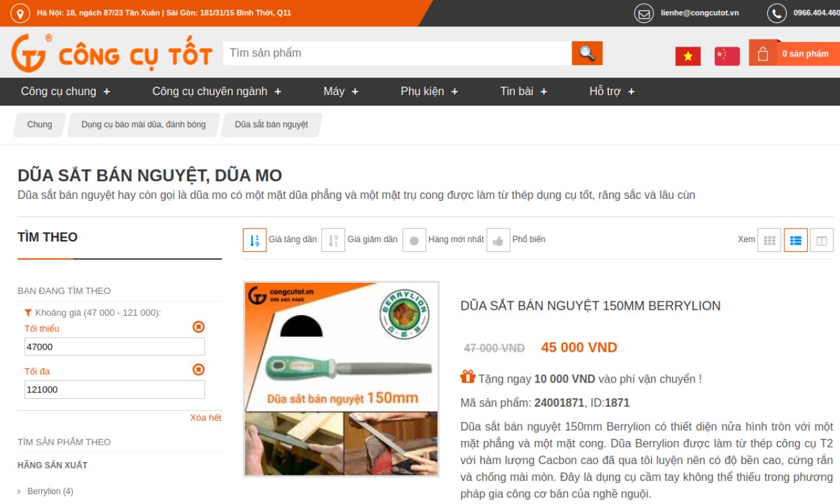Edit the Tối thiểu price field
The width and height of the screenshot is (840, 504).
point(115,346)
